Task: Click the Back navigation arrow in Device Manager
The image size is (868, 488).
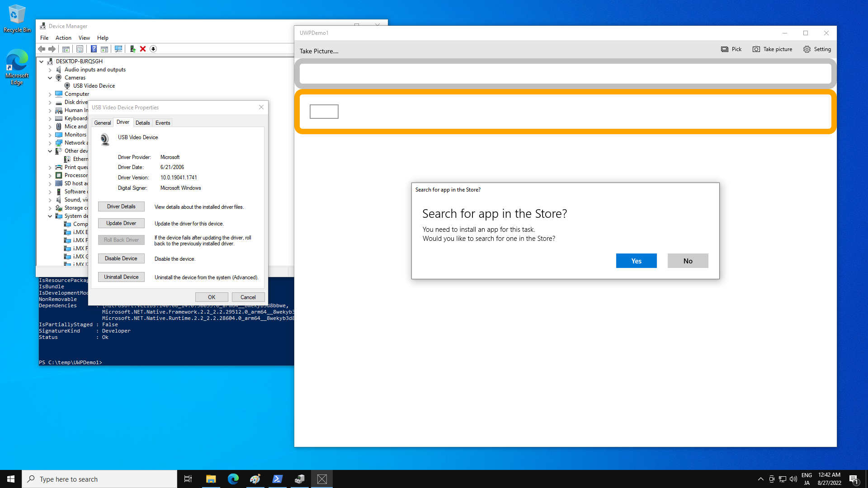Action: [42, 49]
